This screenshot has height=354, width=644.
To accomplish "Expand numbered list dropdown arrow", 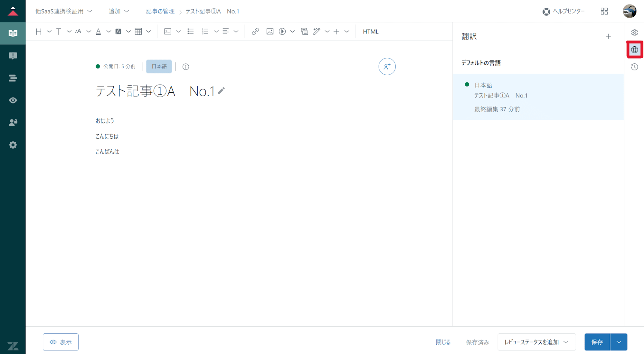I will click(216, 32).
